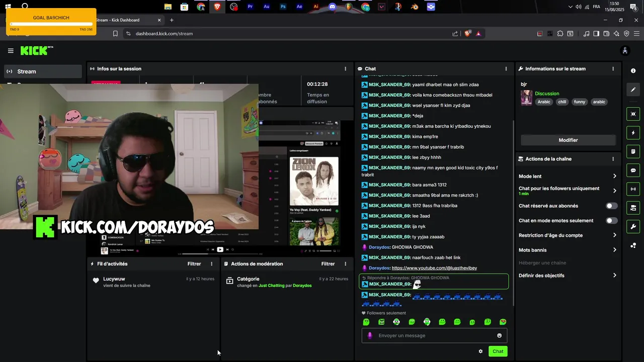Click the pencil edit icon in sidebar
This screenshot has width=644, height=362.
pyautogui.click(x=633, y=89)
